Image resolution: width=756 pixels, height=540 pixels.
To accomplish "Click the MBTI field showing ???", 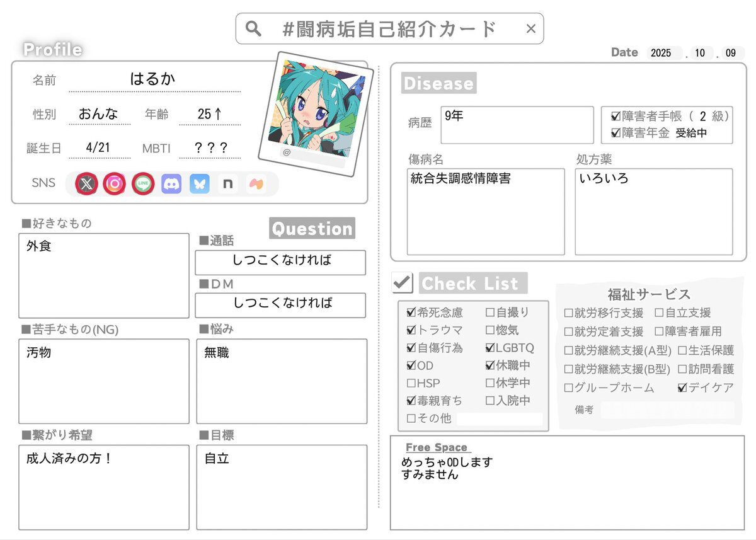I will 210,148.
